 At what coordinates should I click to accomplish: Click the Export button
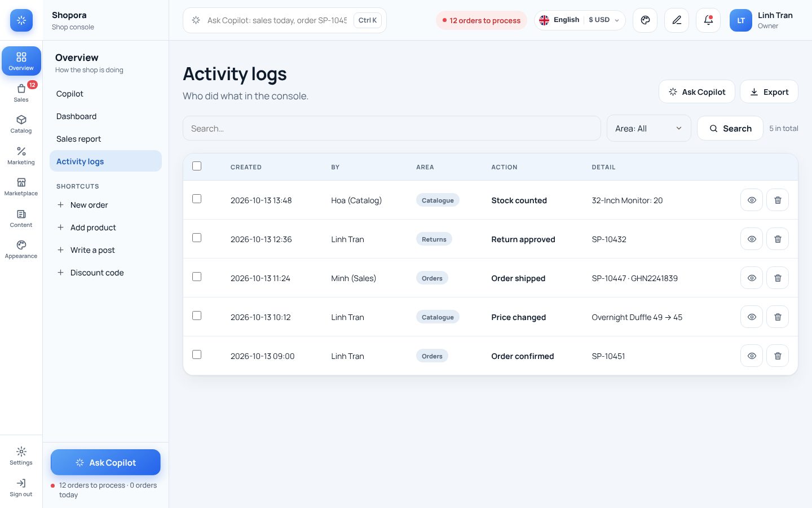pos(769,91)
